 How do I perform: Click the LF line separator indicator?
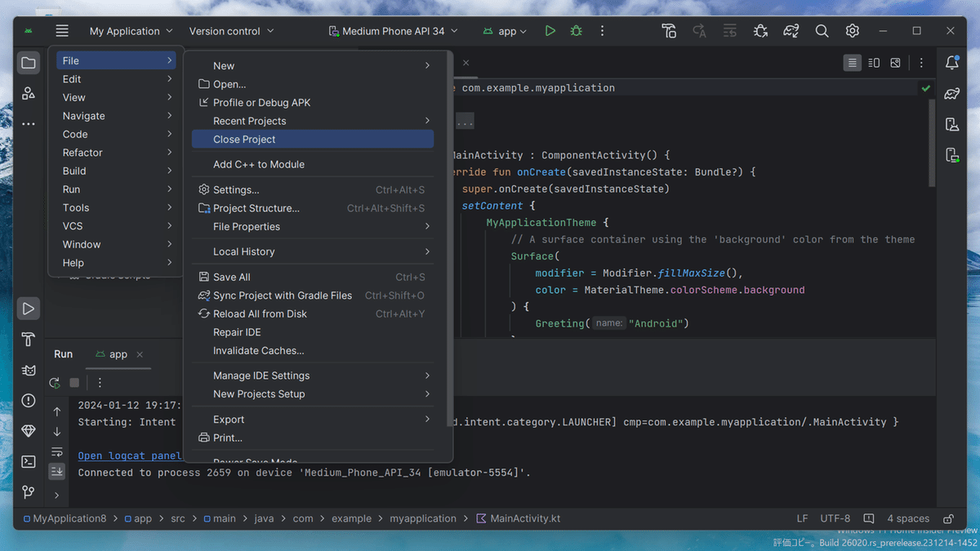tap(802, 518)
